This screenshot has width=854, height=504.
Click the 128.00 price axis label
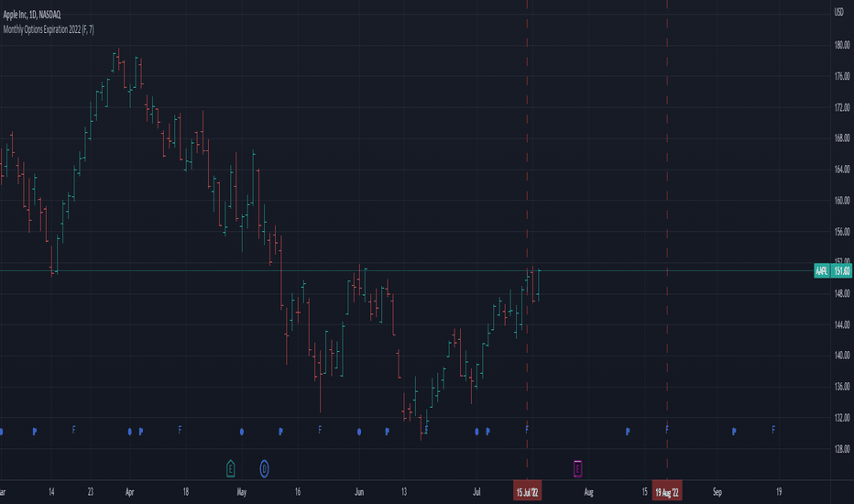coord(842,449)
